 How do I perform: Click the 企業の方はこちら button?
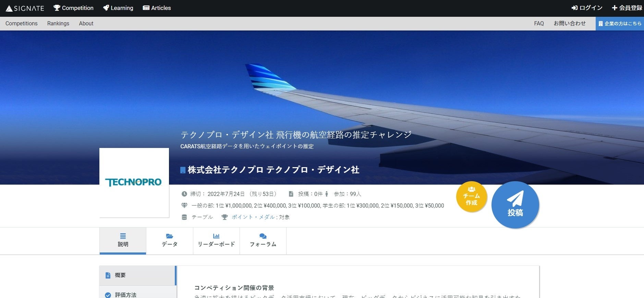tap(620, 24)
